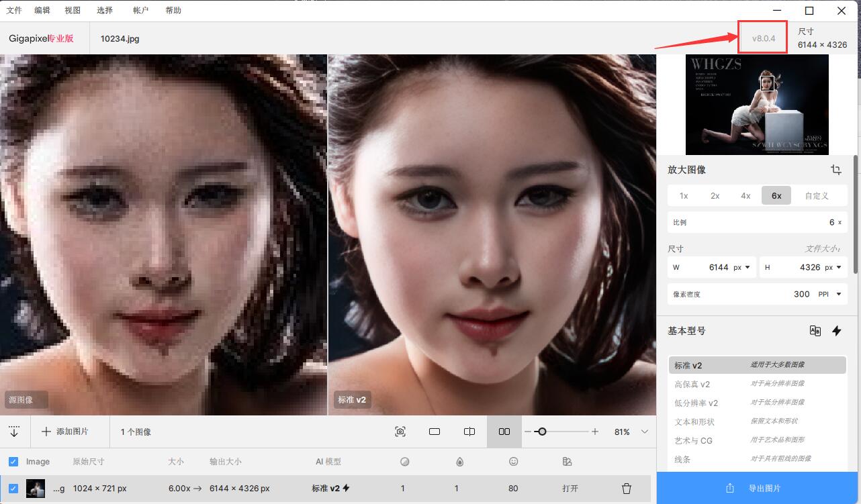
Task: Switch to side-by-side view
Action: pyautogui.click(x=504, y=432)
